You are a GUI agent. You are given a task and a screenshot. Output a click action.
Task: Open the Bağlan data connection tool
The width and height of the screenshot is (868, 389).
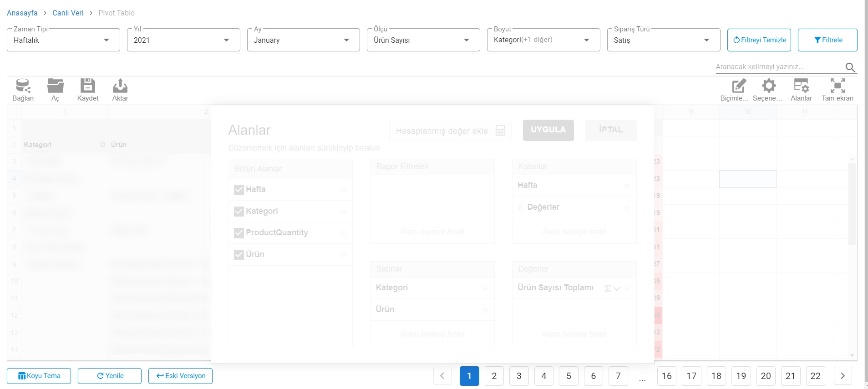pos(23,90)
